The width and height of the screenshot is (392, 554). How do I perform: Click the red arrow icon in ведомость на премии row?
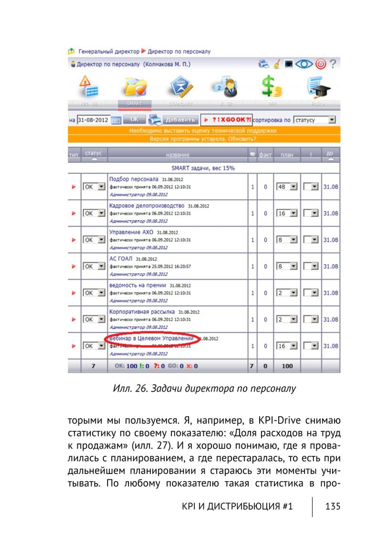(x=74, y=293)
